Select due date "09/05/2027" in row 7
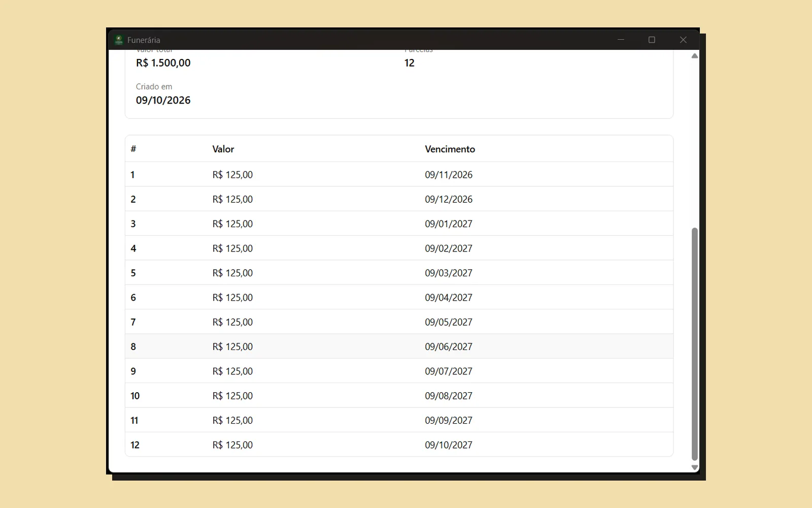Image resolution: width=812 pixels, height=508 pixels. coord(449,322)
